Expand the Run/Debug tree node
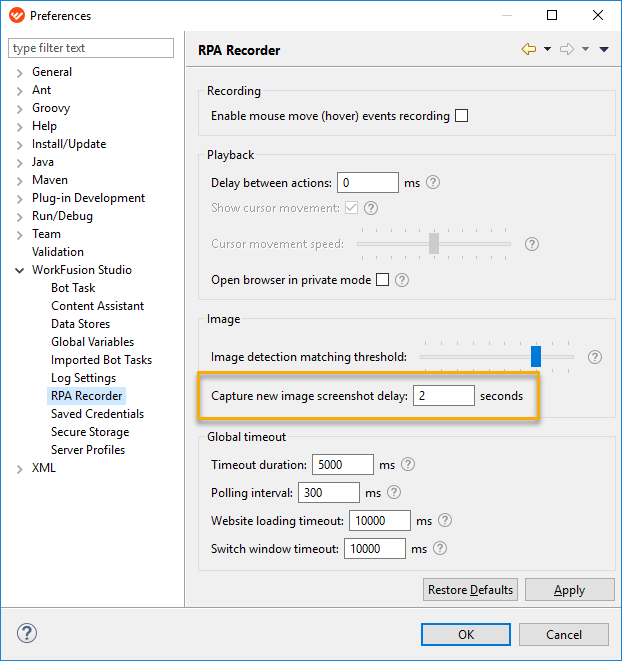The height and width of the screenshot is (661, 622). [x=19, y=217]
